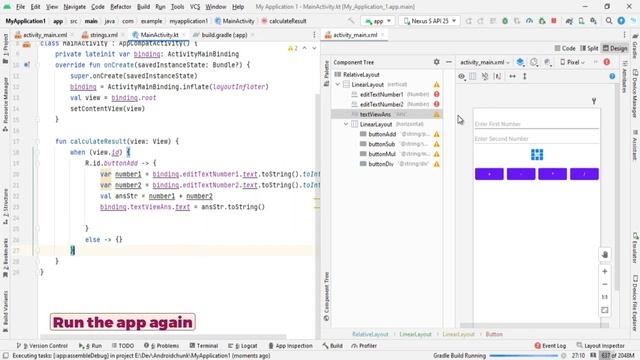This screenshot has height=360, width=640.
Task: Switch to left activity_main.xml editor tab
Action: tap(44, 35)
